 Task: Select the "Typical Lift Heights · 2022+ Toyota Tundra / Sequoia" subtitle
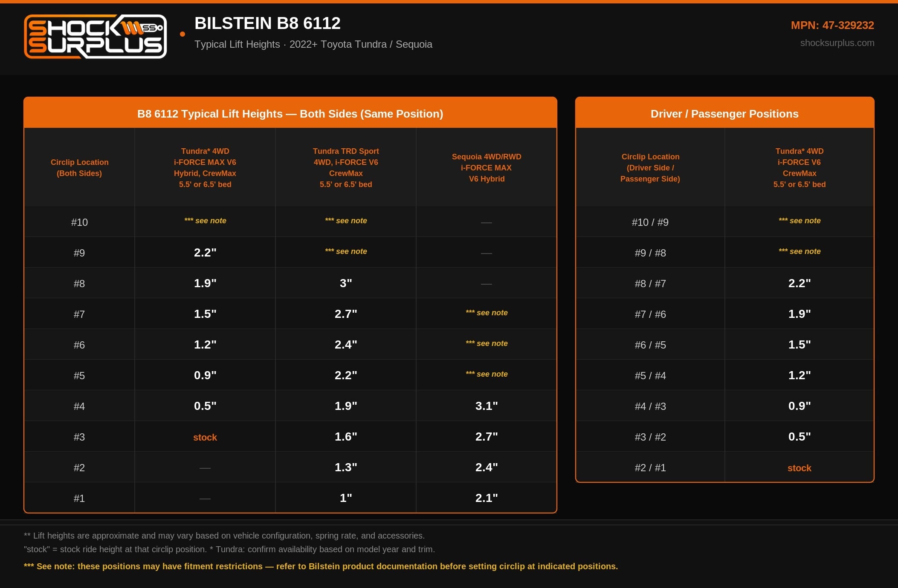pyautogui.click(x=313, y=44)
